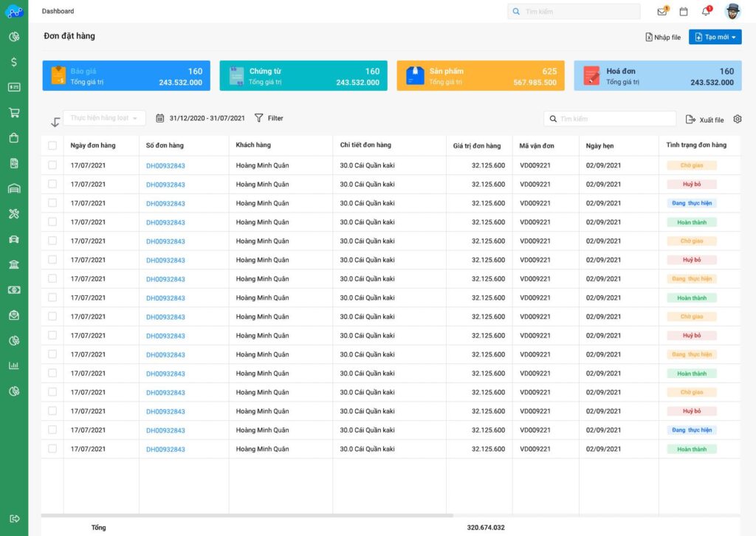Click the wrench tools sidebar icon
Image resolution: width=756 pixels, height=536 pixels.
tap(14, 214)
